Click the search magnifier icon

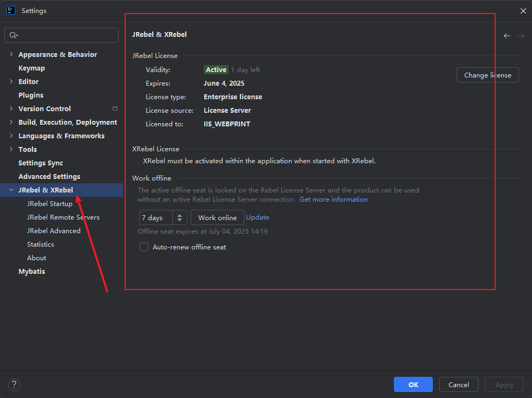coord(13,35)
